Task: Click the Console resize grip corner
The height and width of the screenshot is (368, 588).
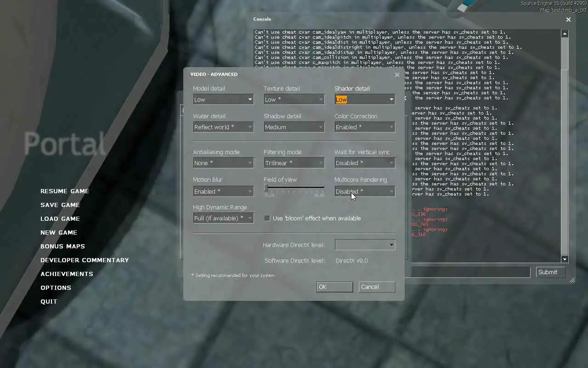Action: [x=572, y=280]
